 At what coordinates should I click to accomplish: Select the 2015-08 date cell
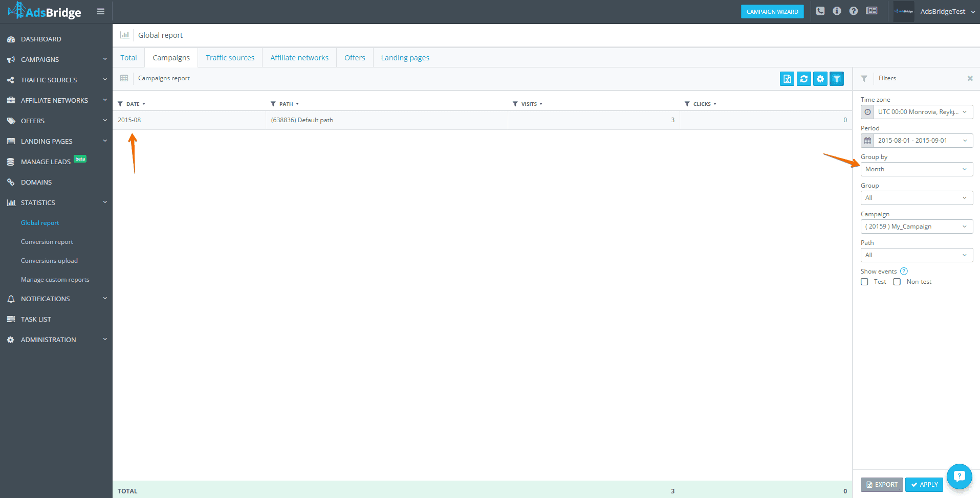pyautogui.click(x=189, y=120)
